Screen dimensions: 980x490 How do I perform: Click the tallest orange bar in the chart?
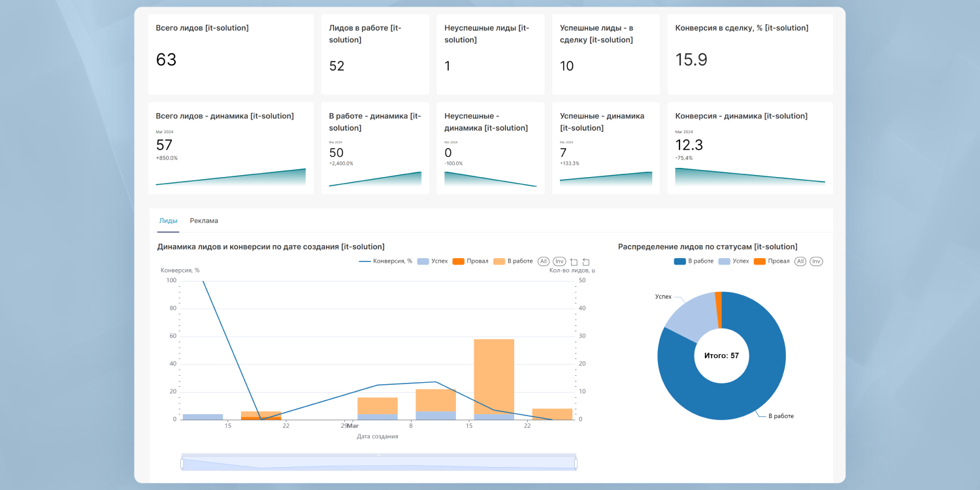coord(494,376)
